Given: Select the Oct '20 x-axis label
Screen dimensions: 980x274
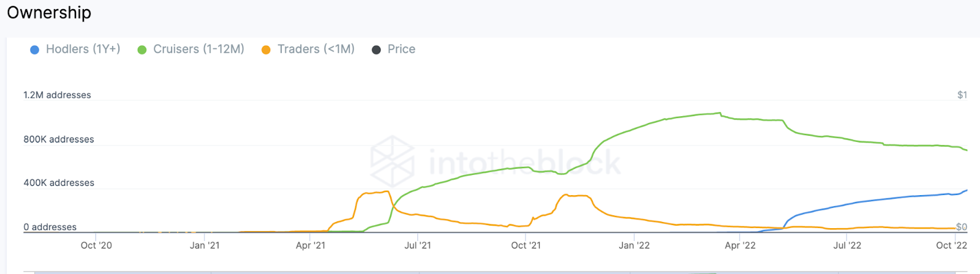Looking at the screenshot, I should point(96,245).
